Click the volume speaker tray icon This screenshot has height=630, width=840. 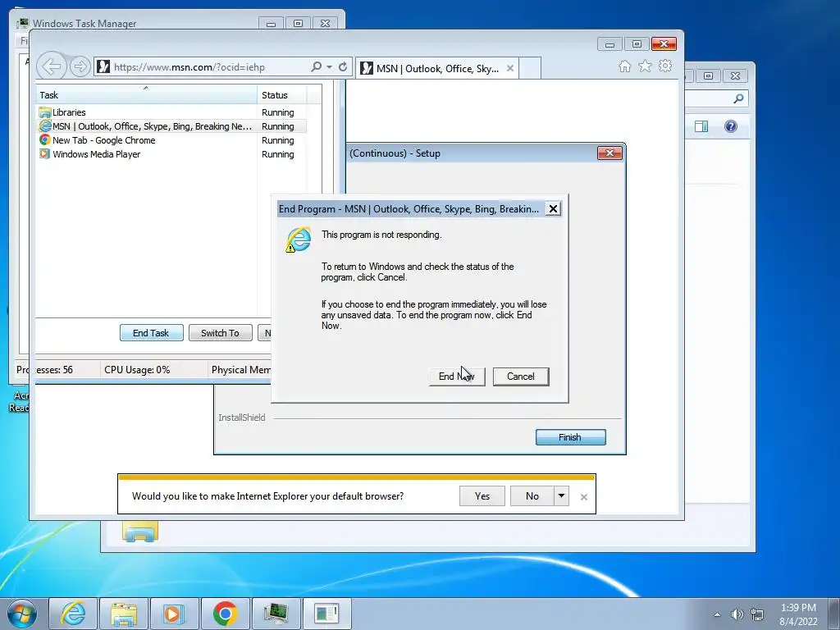[737, 614]
